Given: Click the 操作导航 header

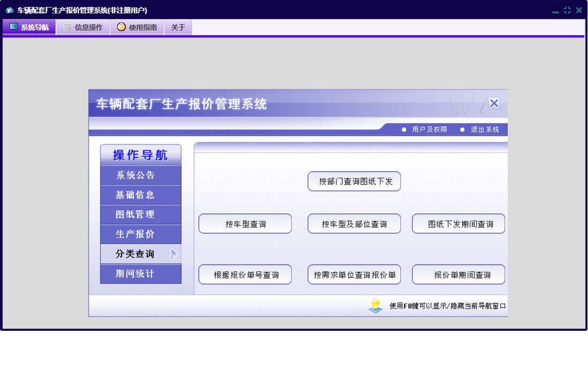Looking at the screenshot, I should [141, 155].
